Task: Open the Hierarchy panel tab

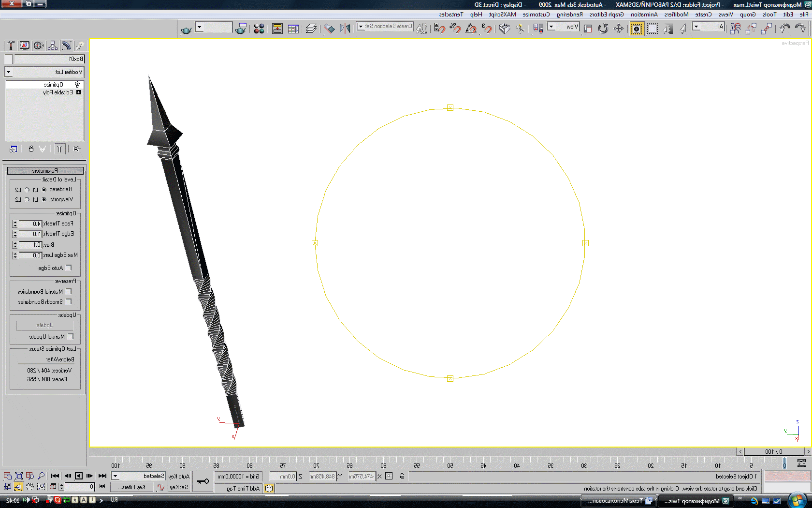Action: [53, 45]
